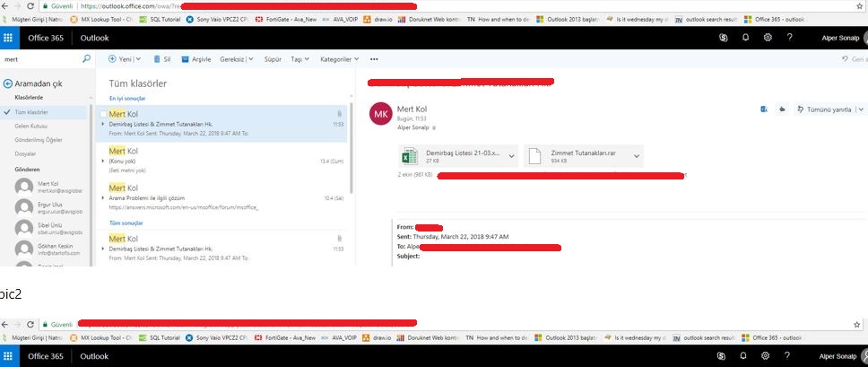Open the 'draw.io' bookmark in the lower browser window under pic2
The height and width of the screenshot is (367, 868).
[377, 337]
